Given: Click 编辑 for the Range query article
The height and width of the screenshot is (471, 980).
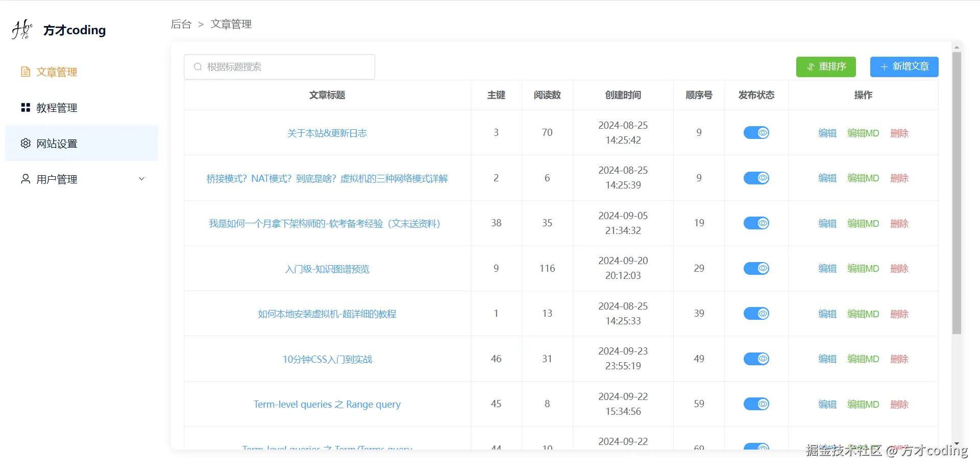Looking at the screenshot, I should pyautogui.click(x=827, y=404).
